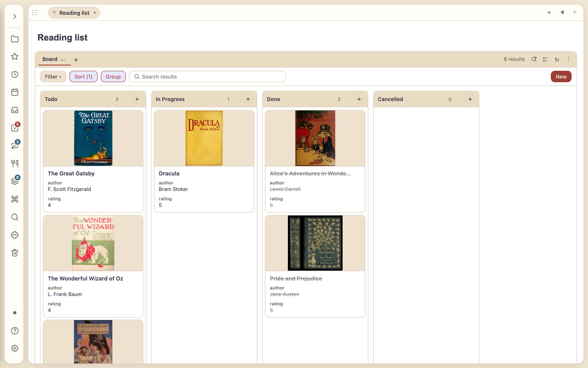Expand the sidebar with the chevron arrow
The height and width of the screenshot is (368, 588).
[x=15, y=16]
